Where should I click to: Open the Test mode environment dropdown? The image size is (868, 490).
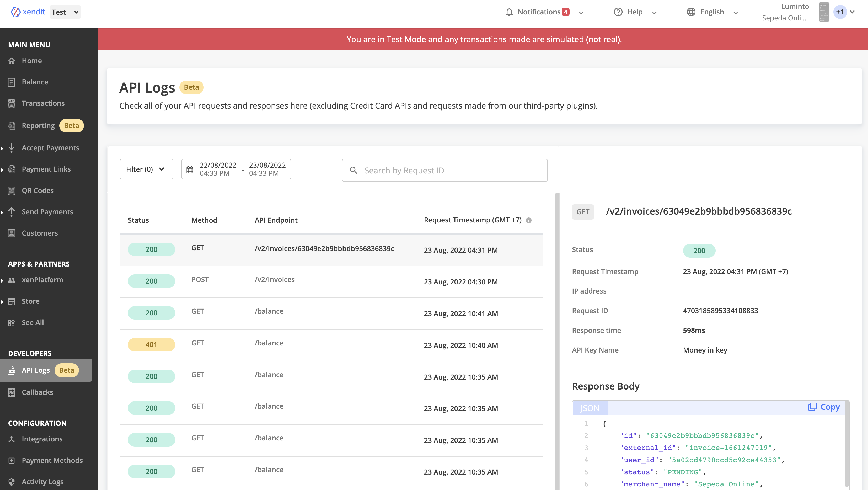pyautogui.click(x=65, y=12)
